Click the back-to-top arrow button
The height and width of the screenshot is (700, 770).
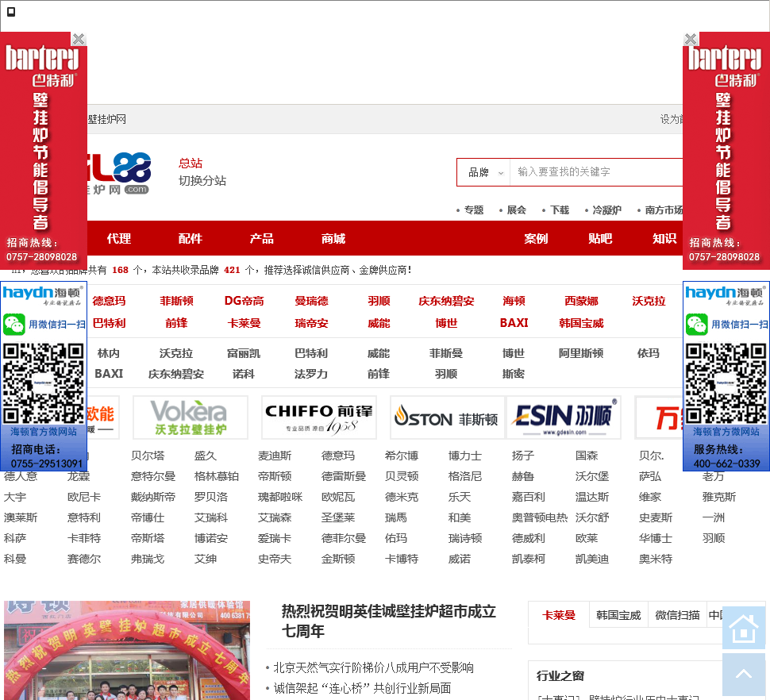coord(744,674)
